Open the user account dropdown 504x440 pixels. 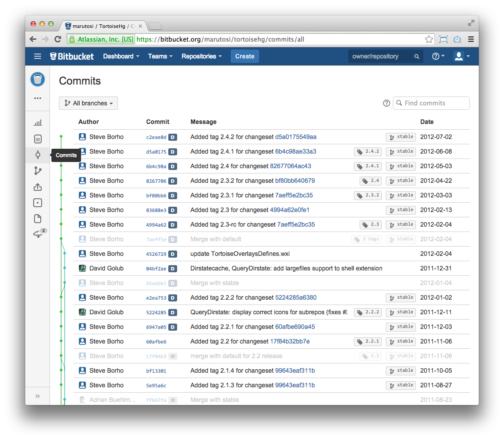coord(461,57)
